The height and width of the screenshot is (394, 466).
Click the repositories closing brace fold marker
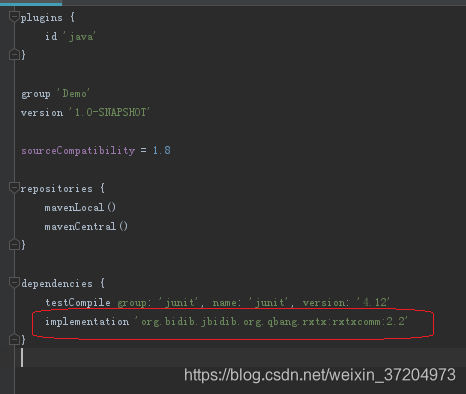pos(14,245)
